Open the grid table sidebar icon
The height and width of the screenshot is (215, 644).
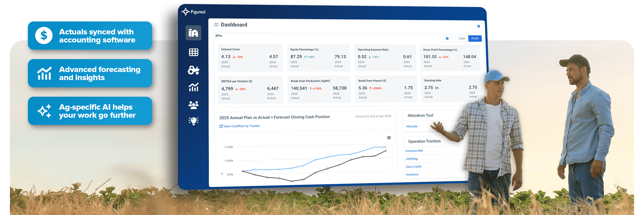[x=193, y=52]
